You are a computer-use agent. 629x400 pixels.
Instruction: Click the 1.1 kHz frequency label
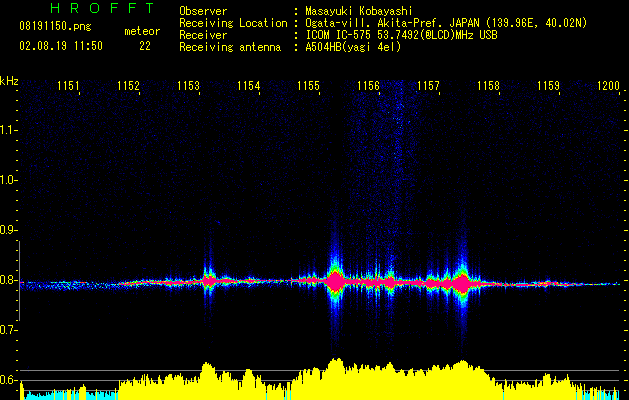[x=7, y=130]
